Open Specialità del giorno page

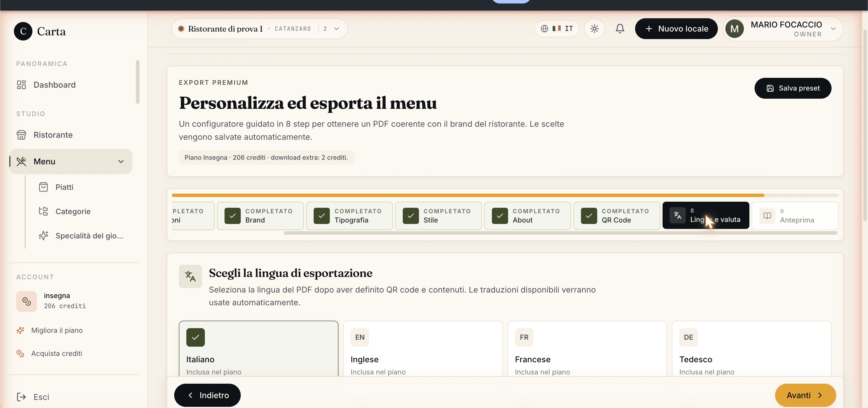[x=82, y=236]
